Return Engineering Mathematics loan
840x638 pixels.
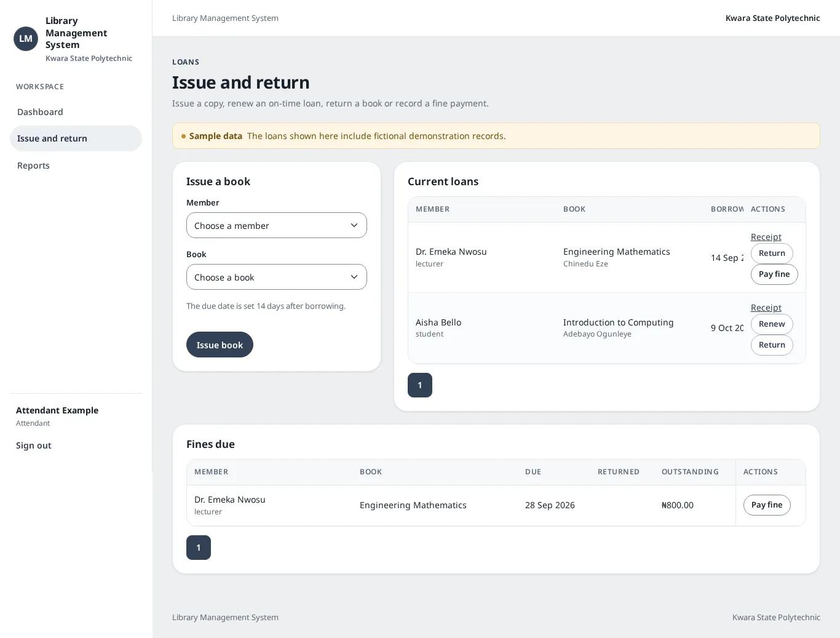pyautogui.click(x=772, y=253)
